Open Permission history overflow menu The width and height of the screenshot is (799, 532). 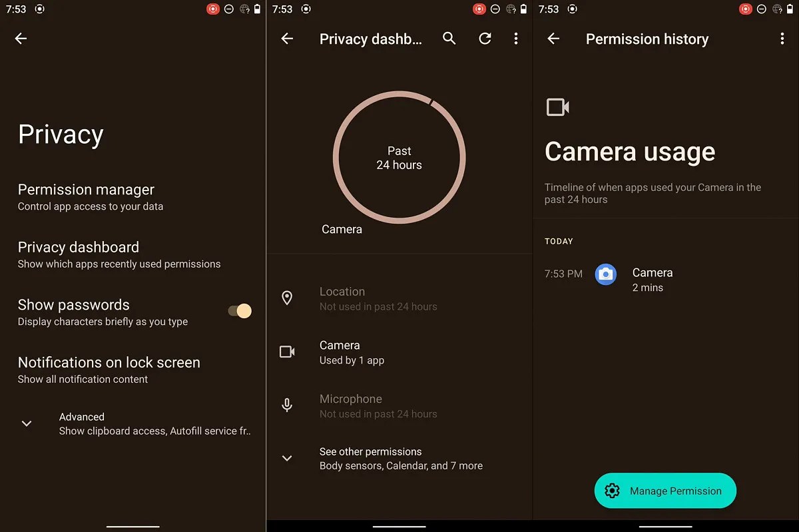pyautogui.click(x=783, y=39)
